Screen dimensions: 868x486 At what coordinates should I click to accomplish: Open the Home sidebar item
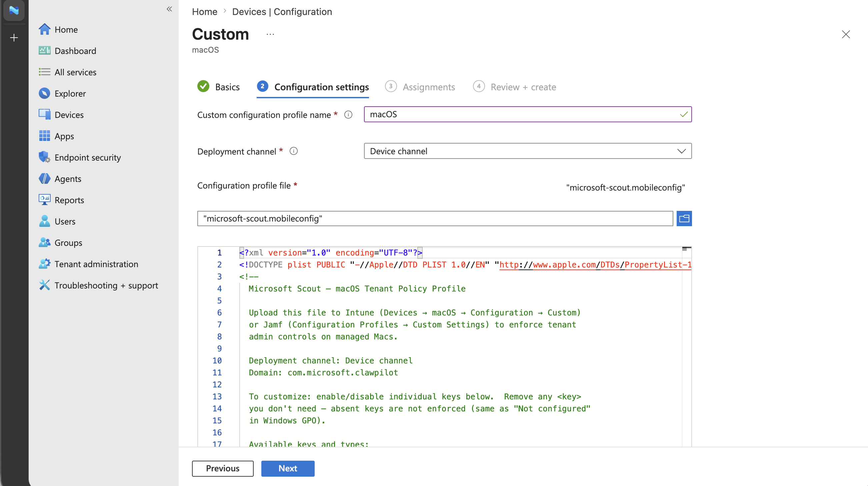[x=58, y=30]
